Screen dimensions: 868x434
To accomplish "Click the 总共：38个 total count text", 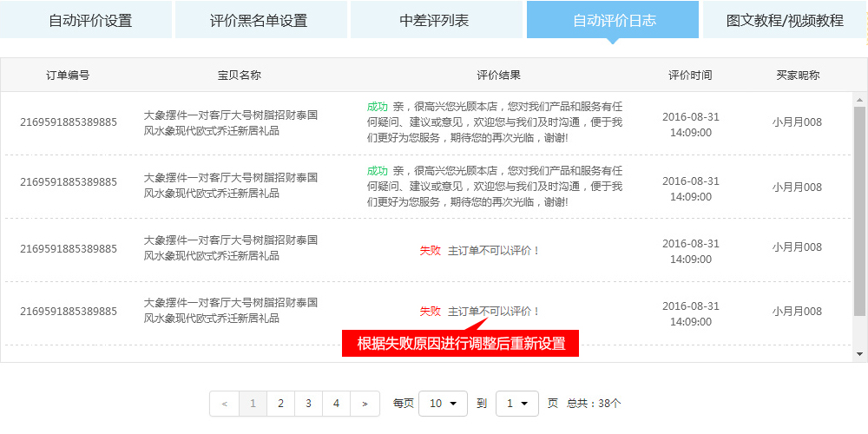I will [594, 404].
